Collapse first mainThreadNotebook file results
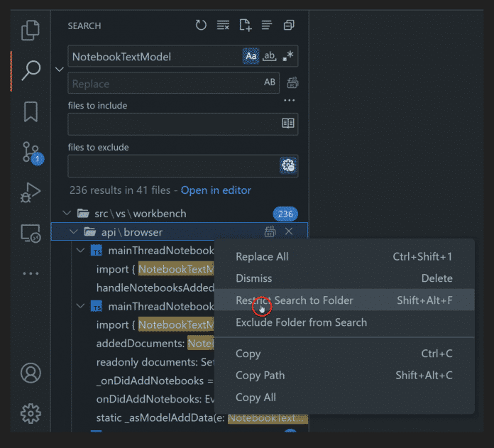Viewport: 494px width, 448px height. (81, 251)
